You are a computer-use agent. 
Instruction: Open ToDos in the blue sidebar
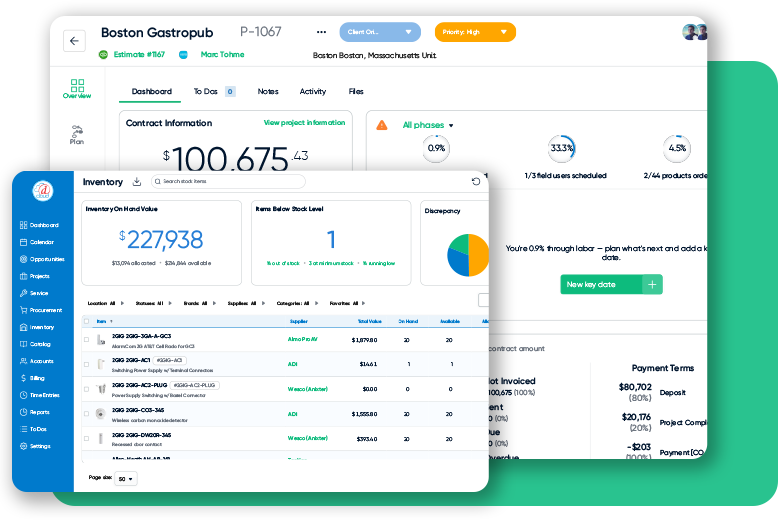[33, 428]
